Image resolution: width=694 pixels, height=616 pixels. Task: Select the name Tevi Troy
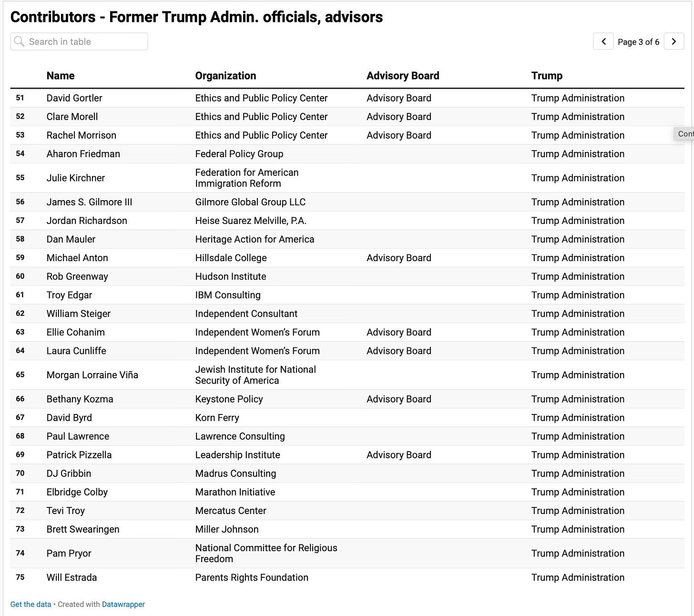(66, 511)
